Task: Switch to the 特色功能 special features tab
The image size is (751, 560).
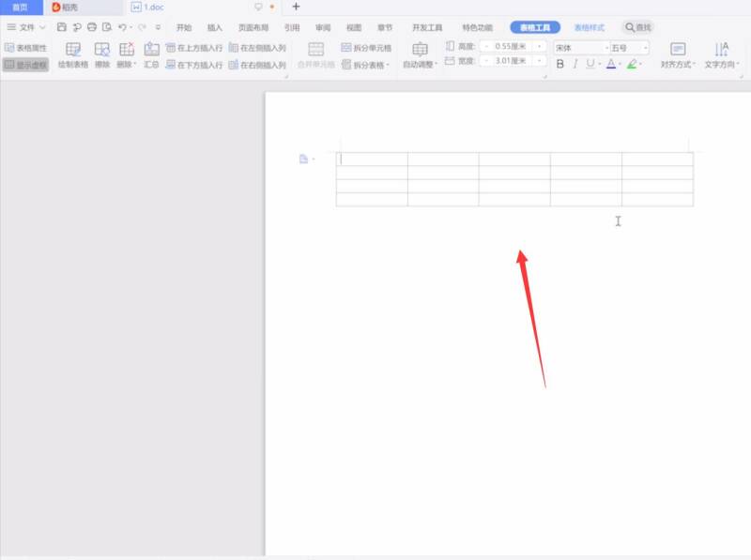Action: tap(478, 27)
